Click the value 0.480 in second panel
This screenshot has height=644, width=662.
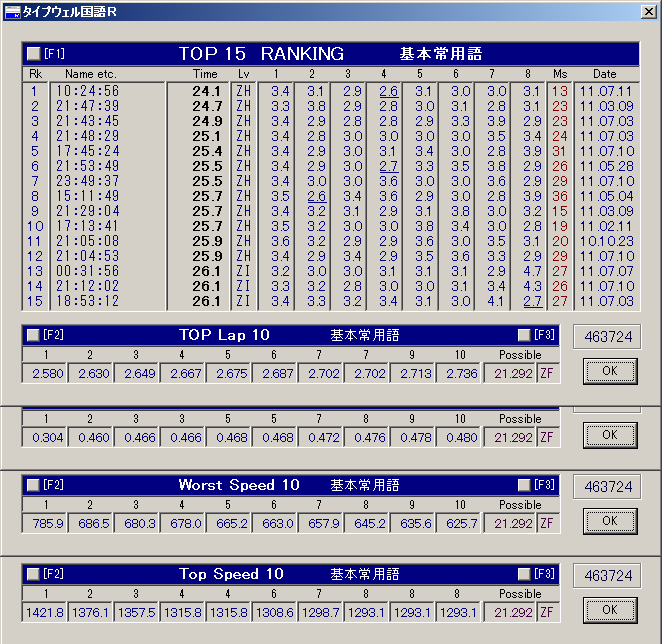tap(461, 437)
